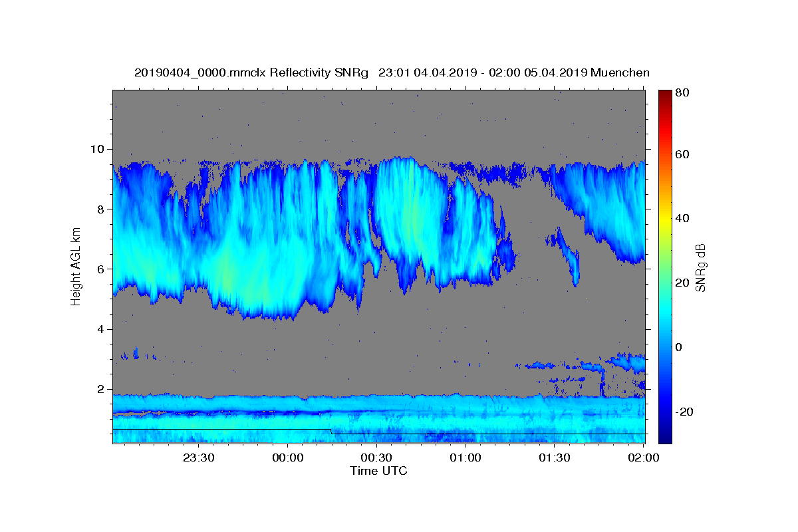Click the height tick label "2"
Viewport: 798px width, 532px height.
[102, 389]
